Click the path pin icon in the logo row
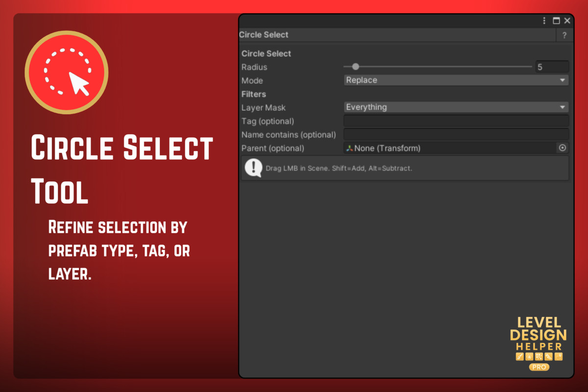The height and width of the screenshot is (392, 588). pyautogui.click(x=558, y=356)
